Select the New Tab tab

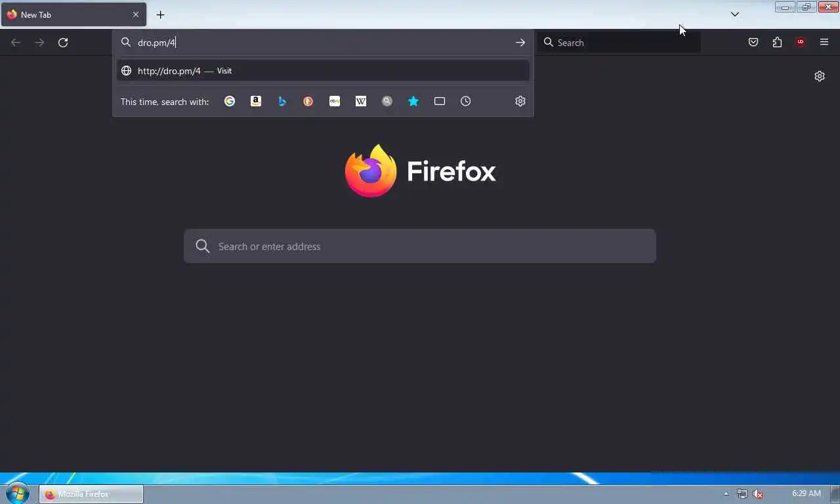tap(73, 14)
